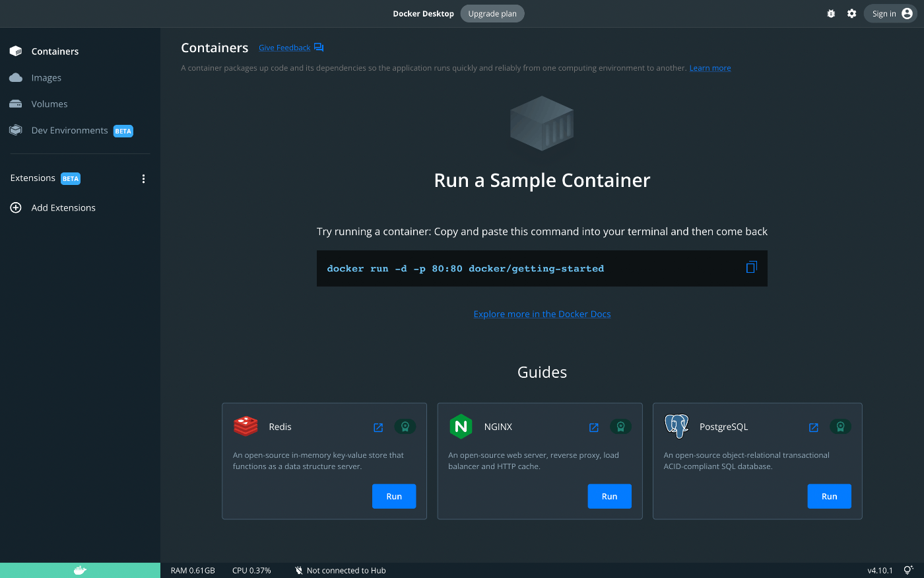Click the Docker Desktop title text
The image size is (924, 578).
(x=423, y=14)
